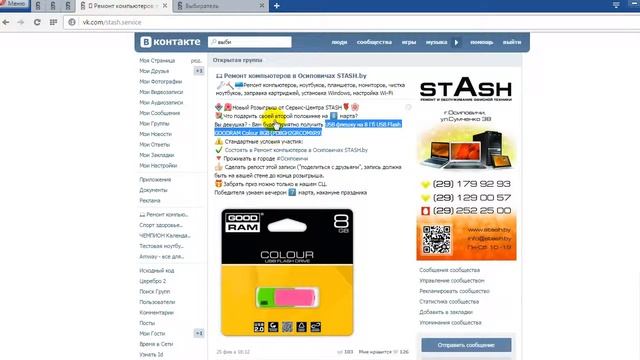Open Реклама in sidebar
The width and height of the screenshot is (640, 360).
coord(150,200)
